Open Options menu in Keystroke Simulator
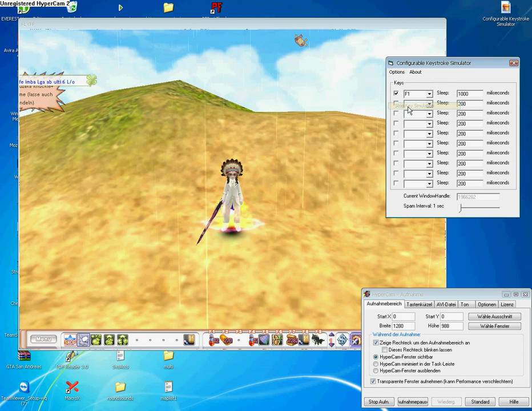 (x=397, y=72)
